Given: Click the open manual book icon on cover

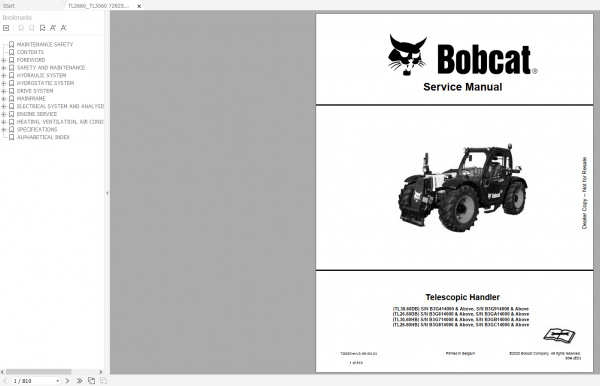Looking at the screenshot, I should click(x=559, y=336).
